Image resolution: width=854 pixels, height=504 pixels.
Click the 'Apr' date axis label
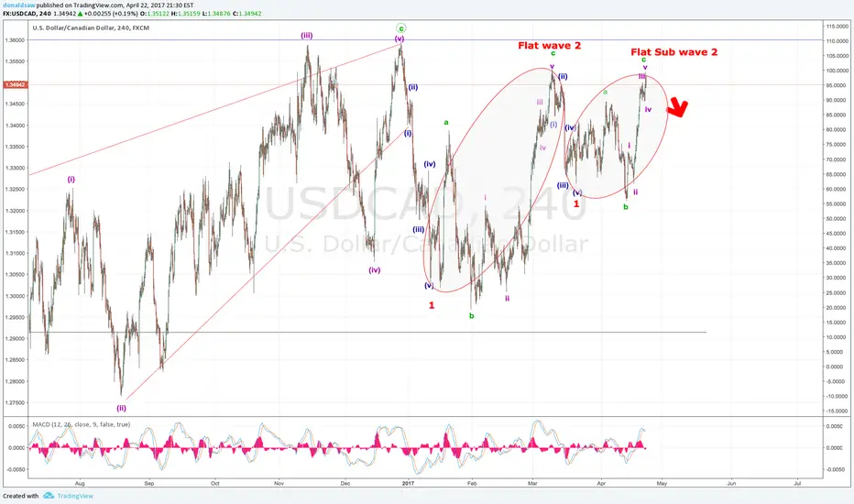[x=601, y=483]
